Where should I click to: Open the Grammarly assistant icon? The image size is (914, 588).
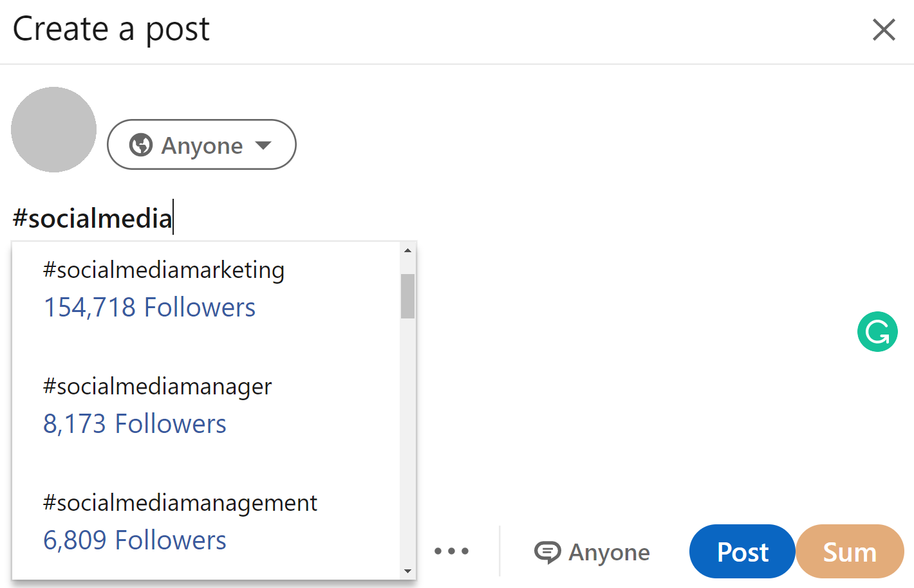click(877, 332)
